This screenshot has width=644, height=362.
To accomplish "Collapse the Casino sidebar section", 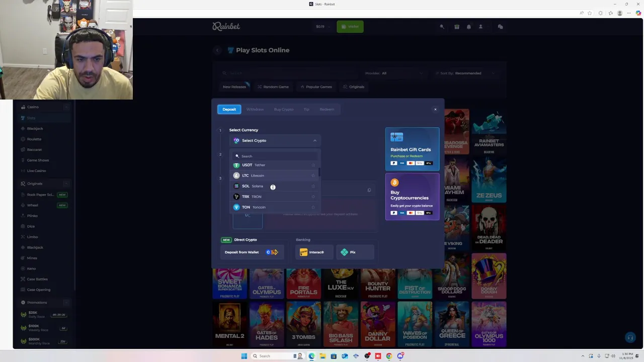I will (x=66, y=107).
